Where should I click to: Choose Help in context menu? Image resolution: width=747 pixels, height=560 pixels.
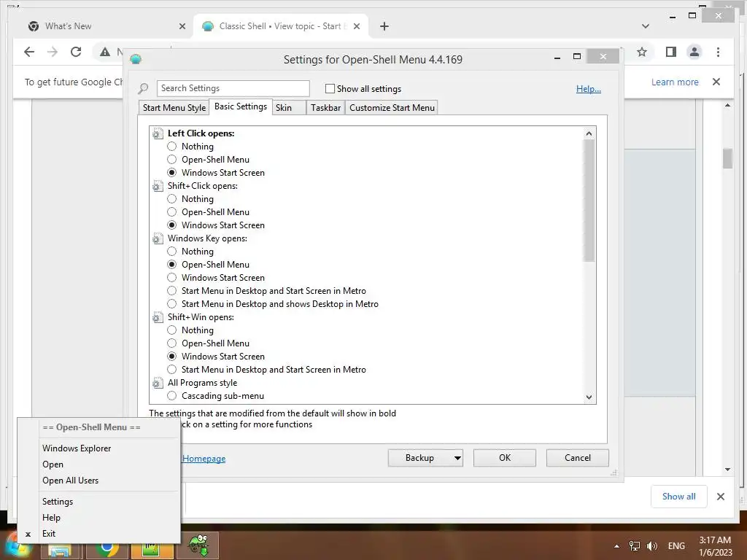click(x=52, y=518)
